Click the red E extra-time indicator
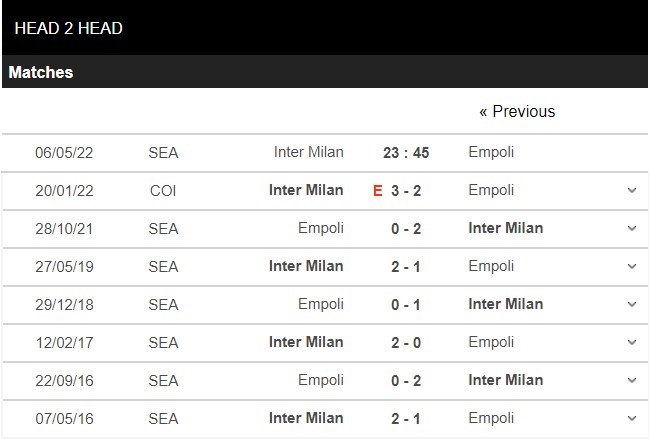Screen dimensions: 650x446 coord(378,191)
